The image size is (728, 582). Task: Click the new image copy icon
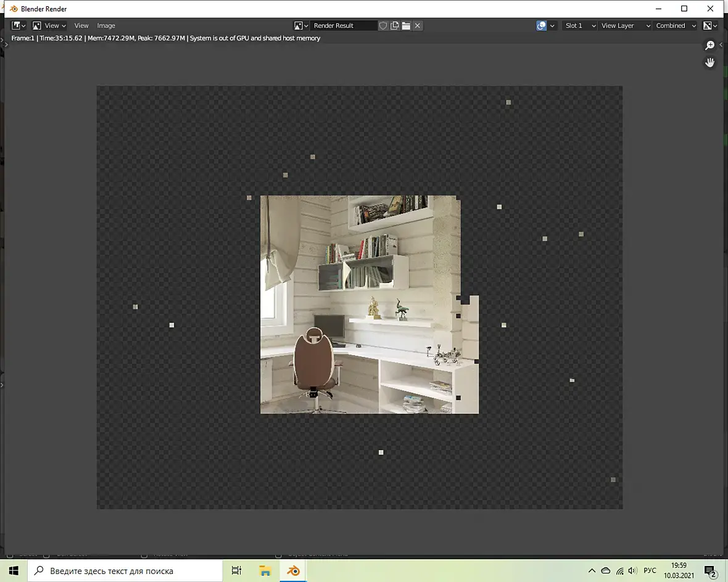395,25
